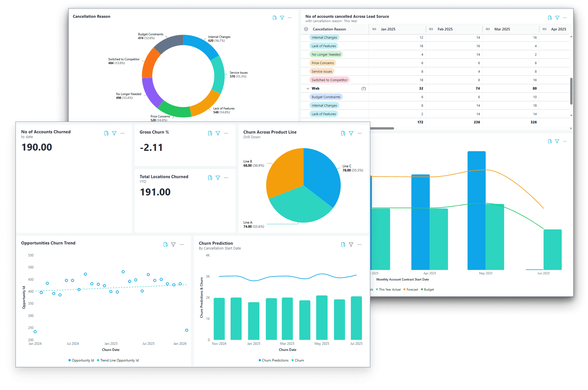Click export icon on Cancellation Reason widget

tap(275, 18)
